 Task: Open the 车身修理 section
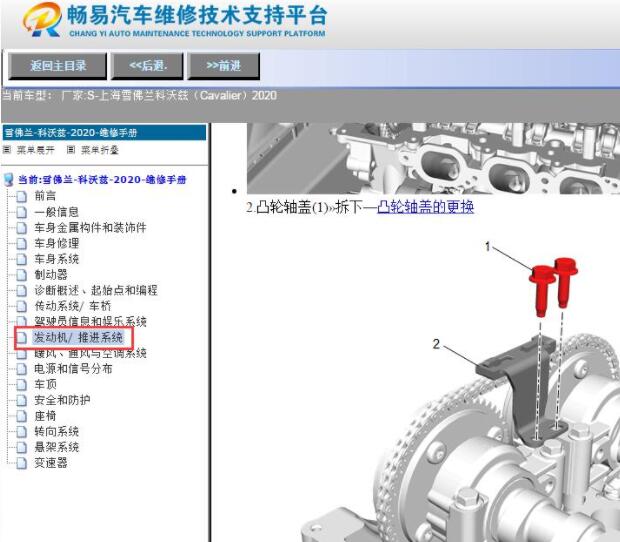pos(57,243)
